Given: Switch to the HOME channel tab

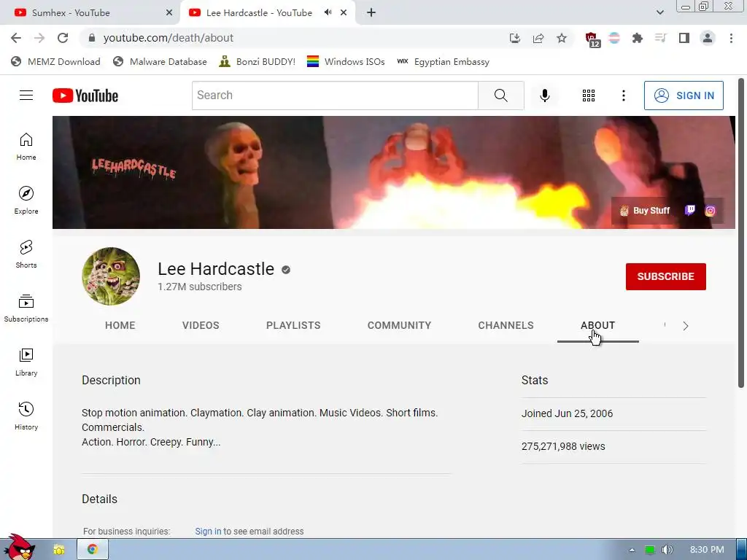Looking at the screenshot, I should pyautogui.click(x=120, y=325).
